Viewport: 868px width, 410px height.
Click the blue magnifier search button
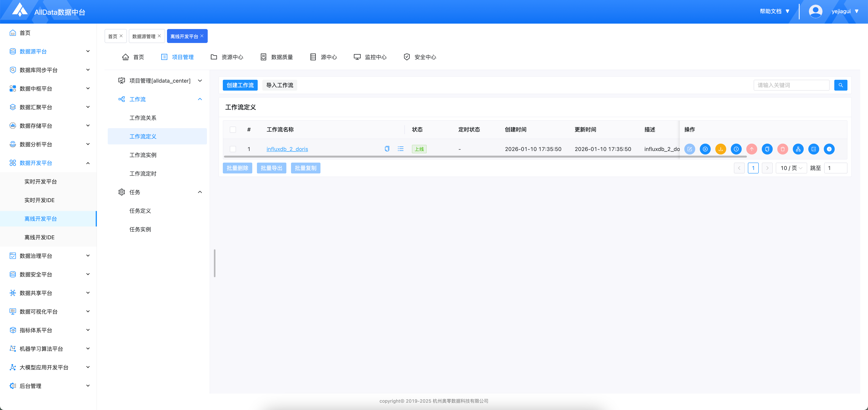[840, 85]
